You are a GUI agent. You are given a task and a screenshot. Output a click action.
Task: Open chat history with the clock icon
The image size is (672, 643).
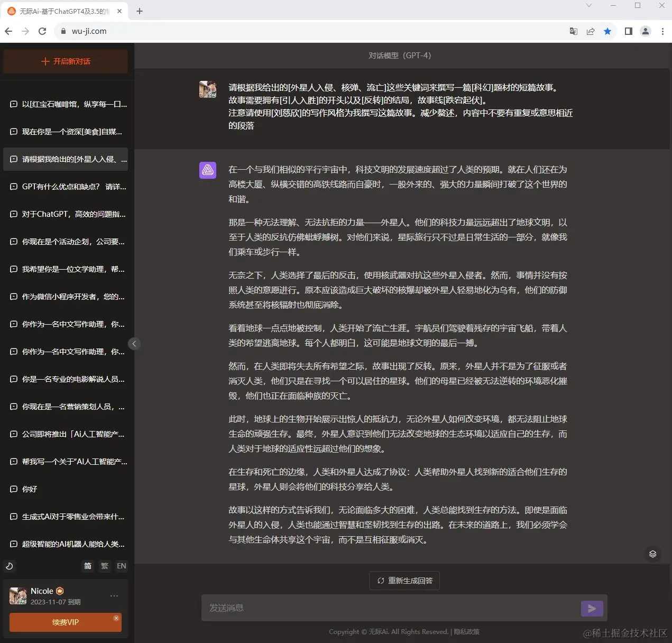pos(10,566)
